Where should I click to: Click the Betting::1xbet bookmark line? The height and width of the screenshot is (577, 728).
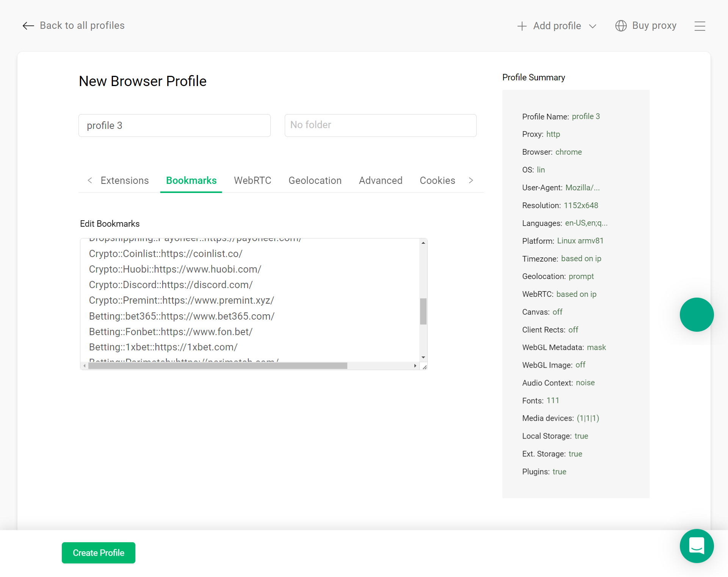click(163, 347)
